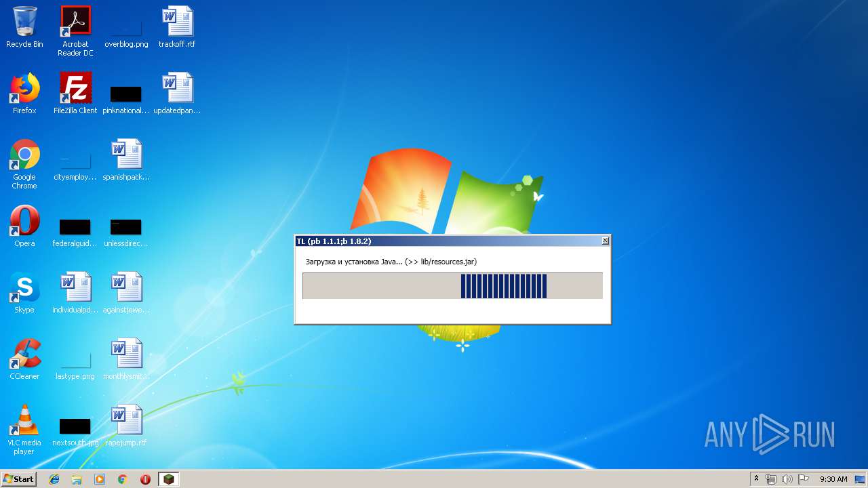Viewport: 868px width, 488px height.
Task: Open Internet Explorer from taskbar
Action: pyautogui.click(x=54, y=479)
